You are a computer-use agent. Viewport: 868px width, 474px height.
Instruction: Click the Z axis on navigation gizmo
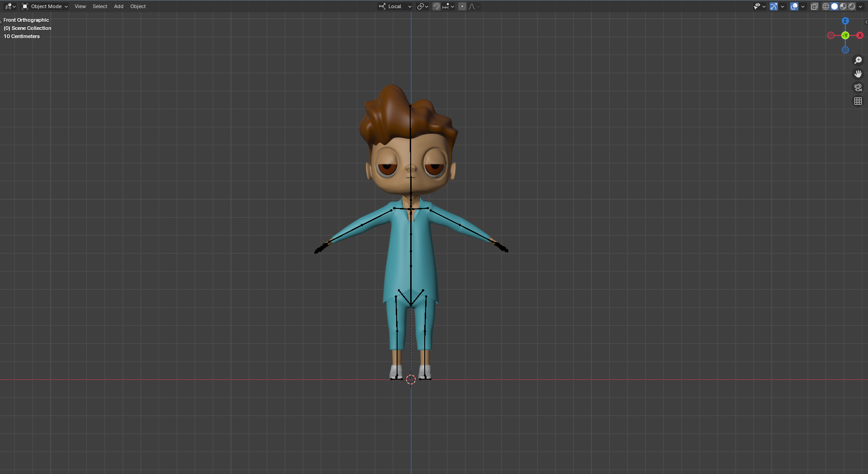click(845, 21)
